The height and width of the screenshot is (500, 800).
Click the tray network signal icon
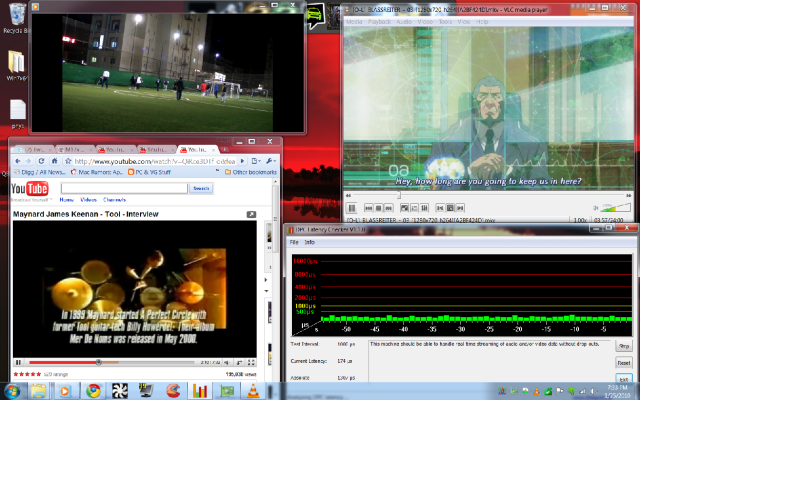[x=582, y=391]
